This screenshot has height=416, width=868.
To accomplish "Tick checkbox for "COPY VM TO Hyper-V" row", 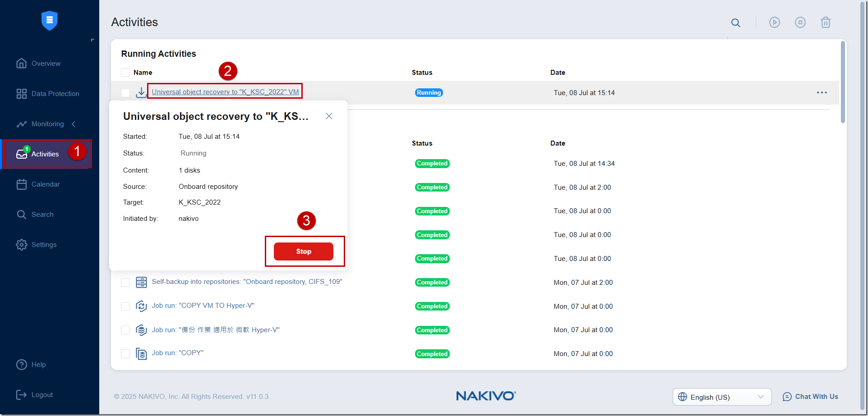I will tap(125, 306).
